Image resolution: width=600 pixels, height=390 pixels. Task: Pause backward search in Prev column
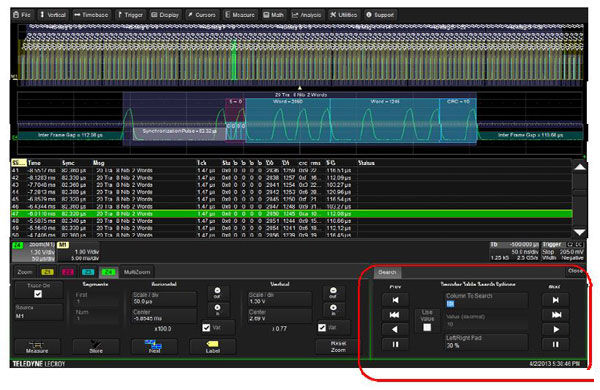(x=395, y=344)
